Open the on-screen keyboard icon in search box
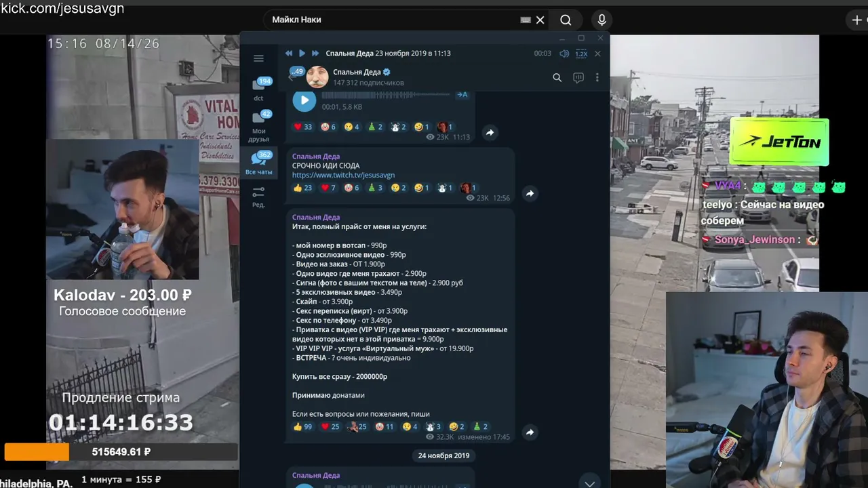Image resolution: width=868 pixels, height=488 pixels. click(526, 20)
